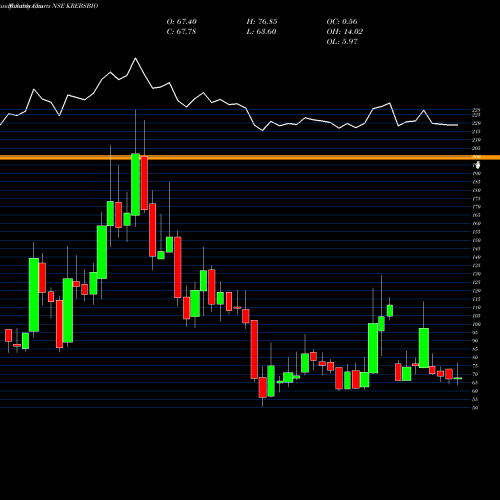Click the 50 price axis label
The image size is (500, 500).
point(475,408)
